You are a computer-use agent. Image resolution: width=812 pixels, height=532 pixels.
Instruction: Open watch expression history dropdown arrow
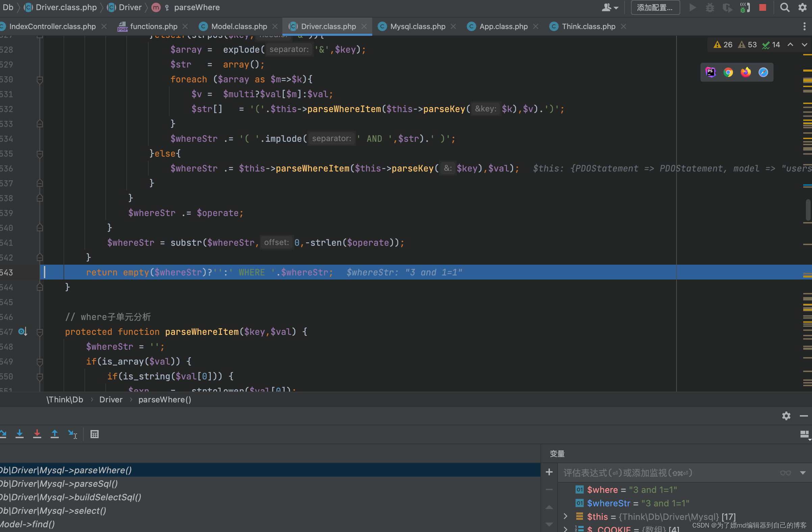coord(803,473)
